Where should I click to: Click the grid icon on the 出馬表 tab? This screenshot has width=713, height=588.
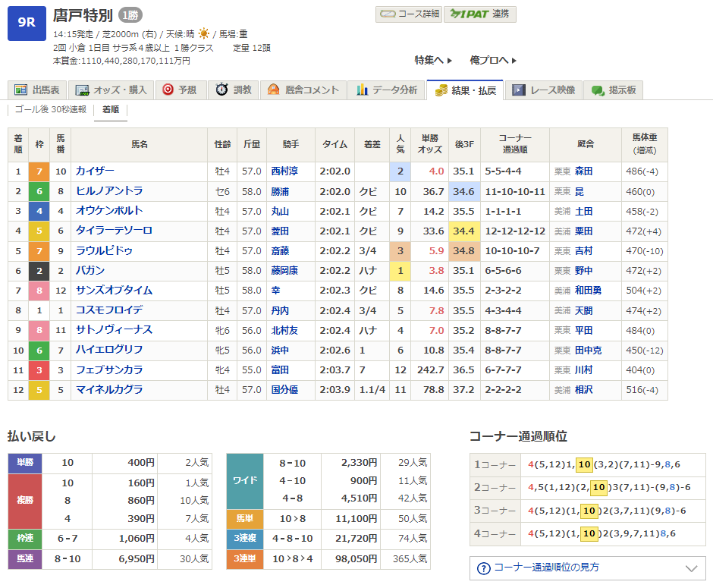pyautogui.click(x=20, y=90)
